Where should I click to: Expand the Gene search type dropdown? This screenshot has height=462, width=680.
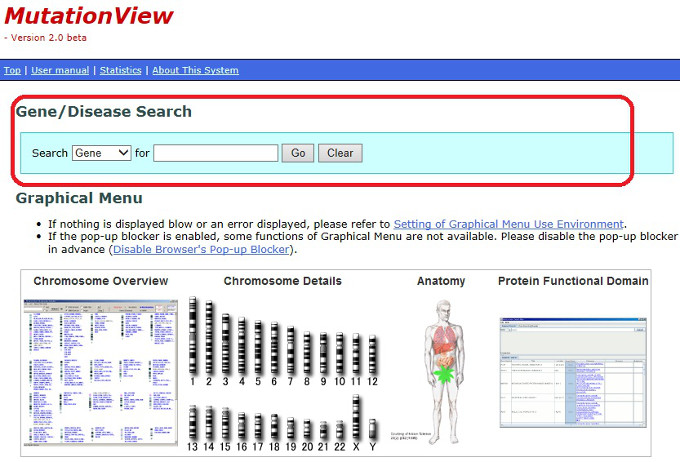tap(102, 153)
